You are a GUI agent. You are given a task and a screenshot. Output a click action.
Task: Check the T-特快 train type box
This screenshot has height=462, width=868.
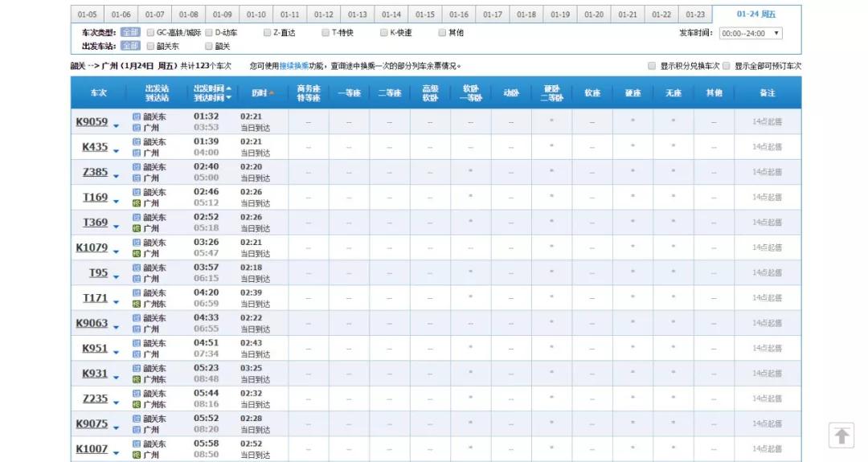click(x=325, y=33)
